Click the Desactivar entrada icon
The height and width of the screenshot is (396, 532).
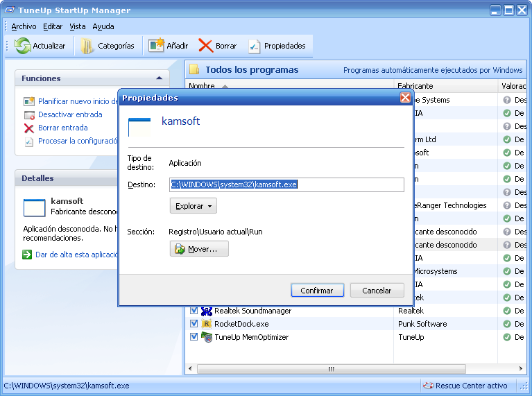coord(28,115)
